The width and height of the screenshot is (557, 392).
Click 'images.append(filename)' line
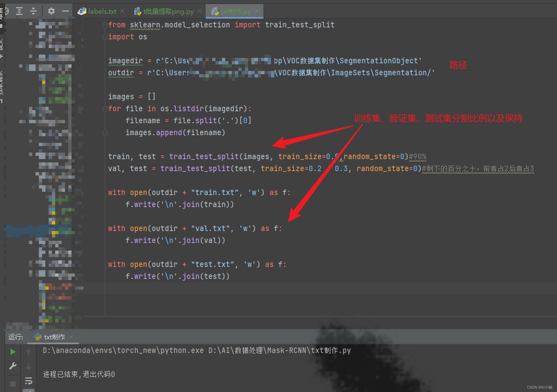pos(175,132)
